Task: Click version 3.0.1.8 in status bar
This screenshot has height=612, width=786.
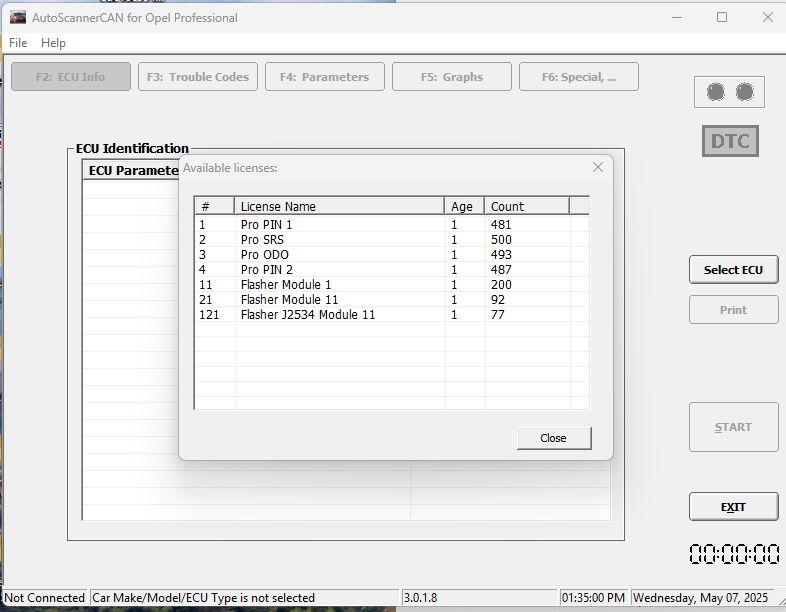Action: 420,597
